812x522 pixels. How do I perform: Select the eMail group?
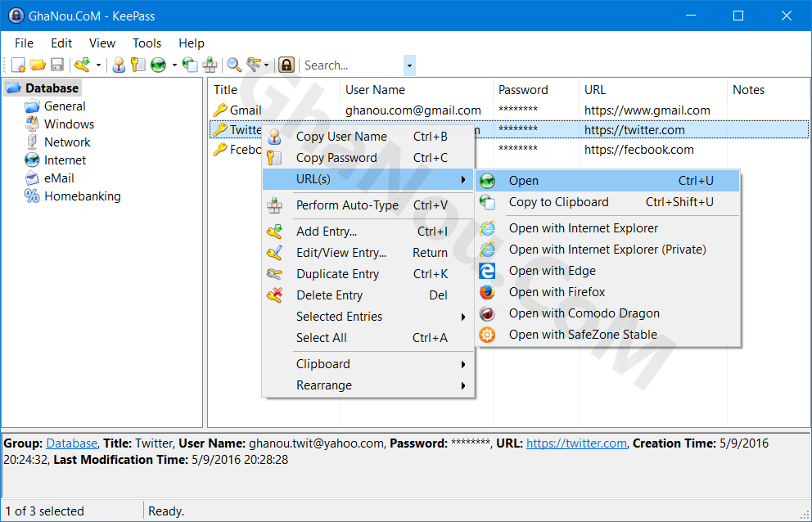(x=59, y=178)
